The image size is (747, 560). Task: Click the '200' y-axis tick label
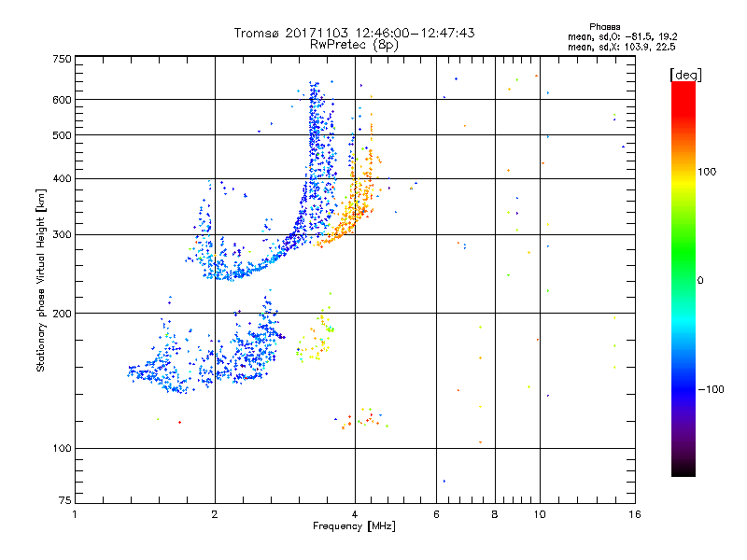[x=62, y=314]
